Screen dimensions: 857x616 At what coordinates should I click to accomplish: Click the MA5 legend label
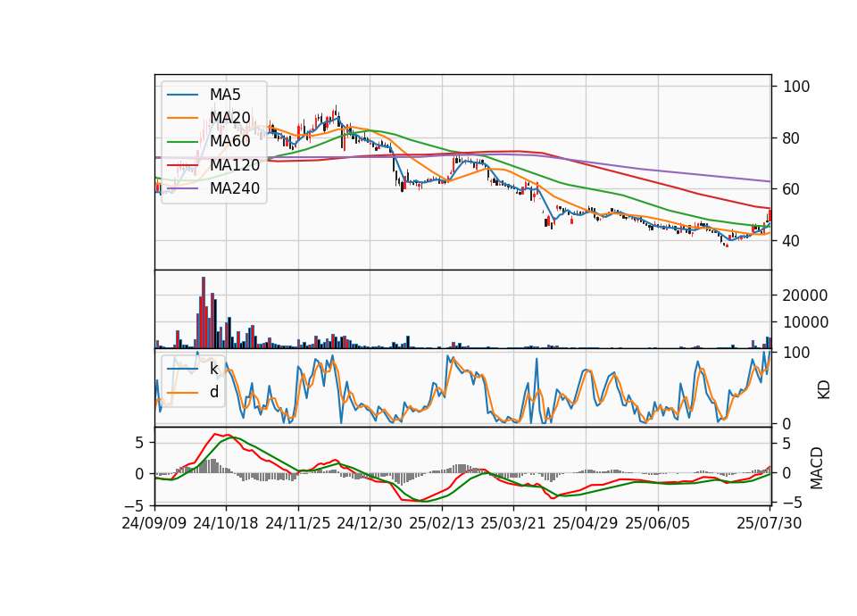pos(225,95)
